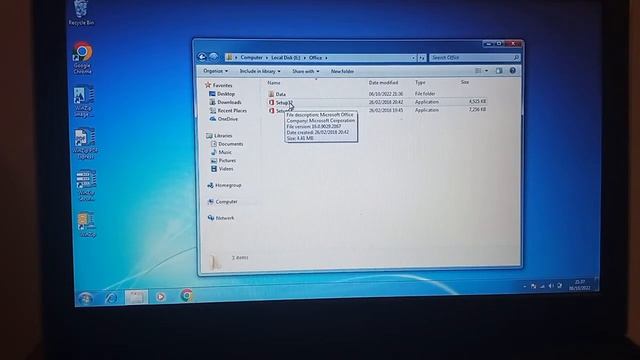
Task: Open Downloads under Favorites
Action: point(229,102)
